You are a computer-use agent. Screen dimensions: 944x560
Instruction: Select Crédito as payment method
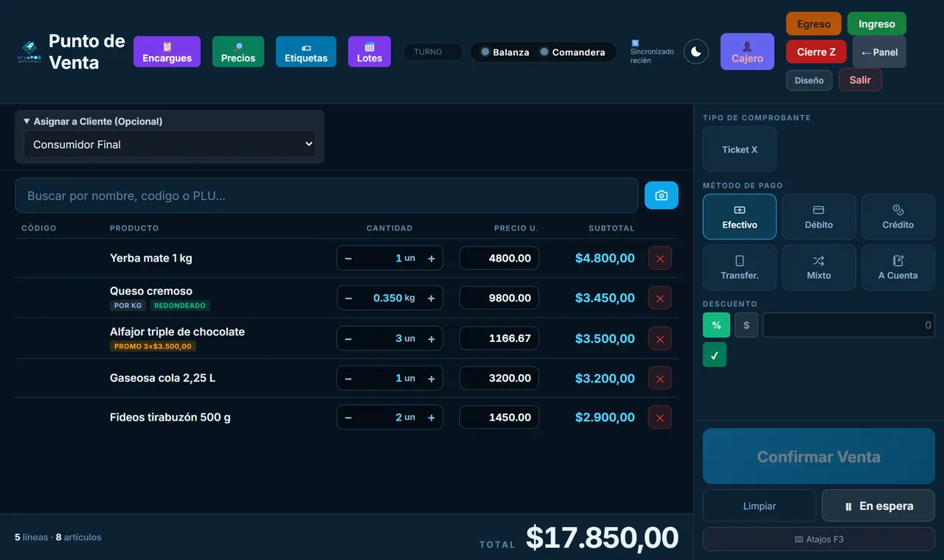pyautogui.click(x=898, y=217)
